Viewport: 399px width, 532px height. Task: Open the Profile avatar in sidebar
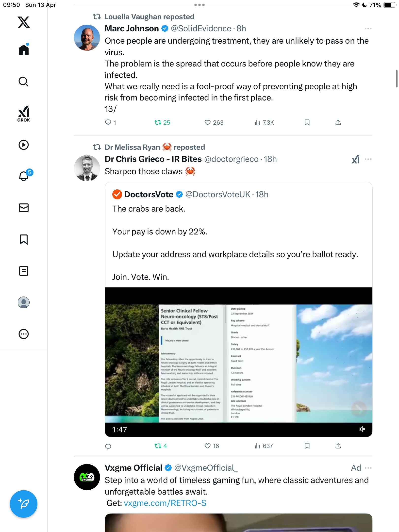pos(24,302)
